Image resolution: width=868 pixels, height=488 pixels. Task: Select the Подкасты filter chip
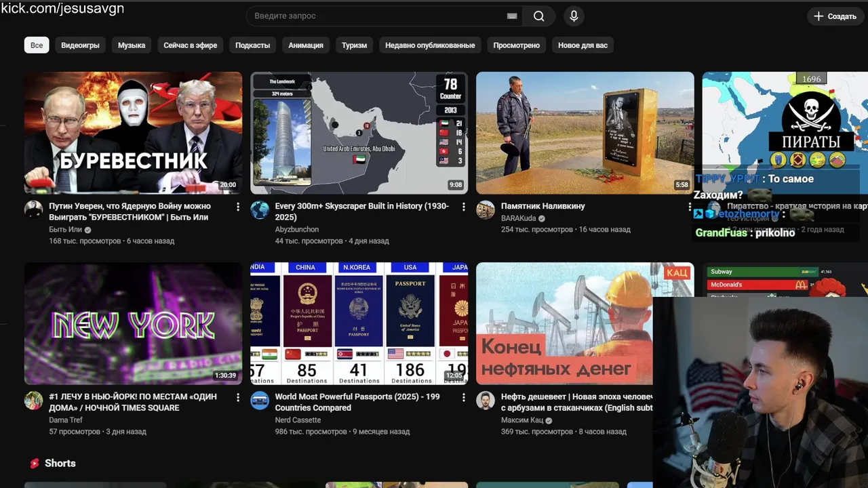pos(252,45)
